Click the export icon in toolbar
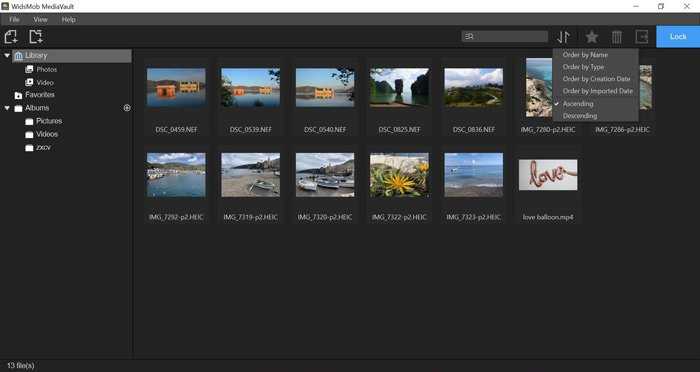 pos(642,37)
